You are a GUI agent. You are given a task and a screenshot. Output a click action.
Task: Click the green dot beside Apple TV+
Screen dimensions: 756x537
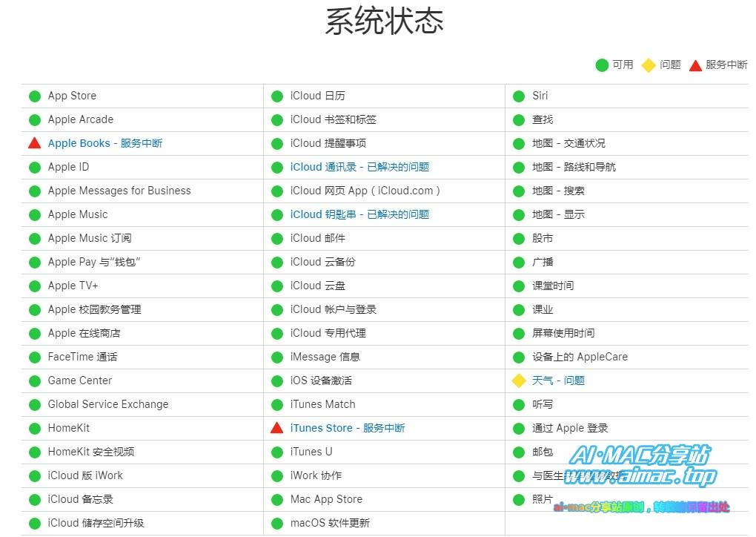pos(35,286)
